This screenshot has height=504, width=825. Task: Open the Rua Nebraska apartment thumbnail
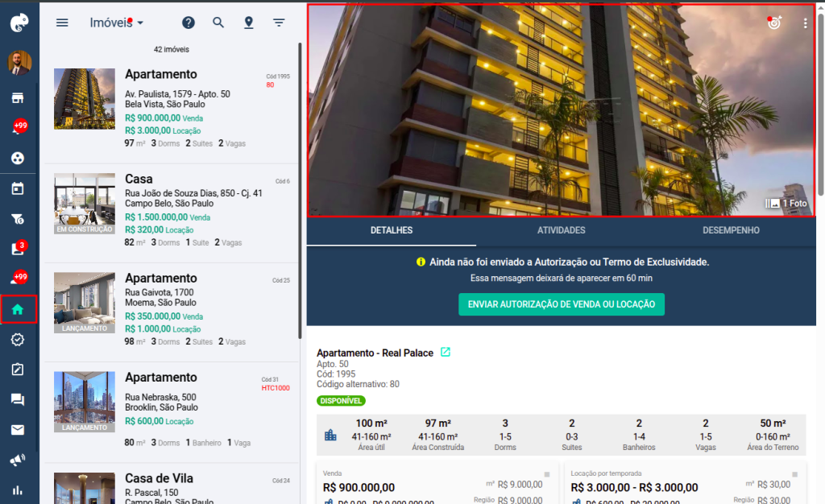84,402
